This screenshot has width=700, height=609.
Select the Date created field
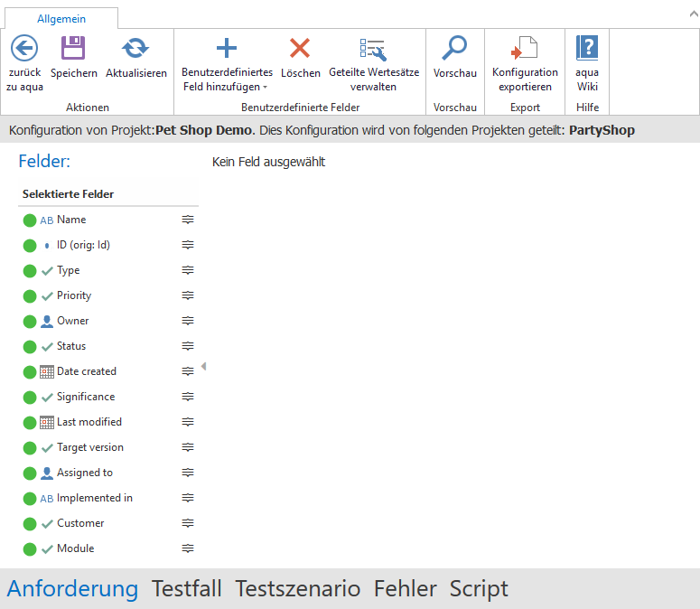86,371
